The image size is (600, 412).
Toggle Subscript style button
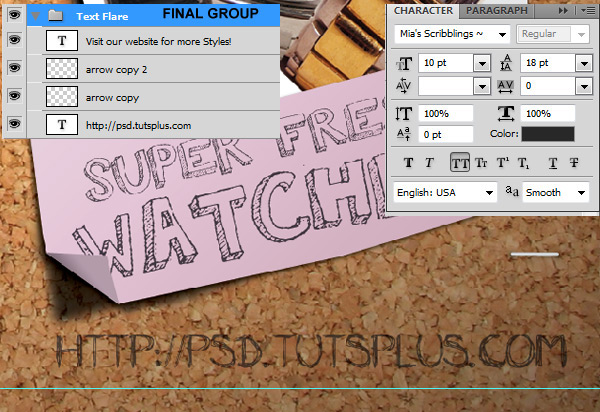coord(523,163)
